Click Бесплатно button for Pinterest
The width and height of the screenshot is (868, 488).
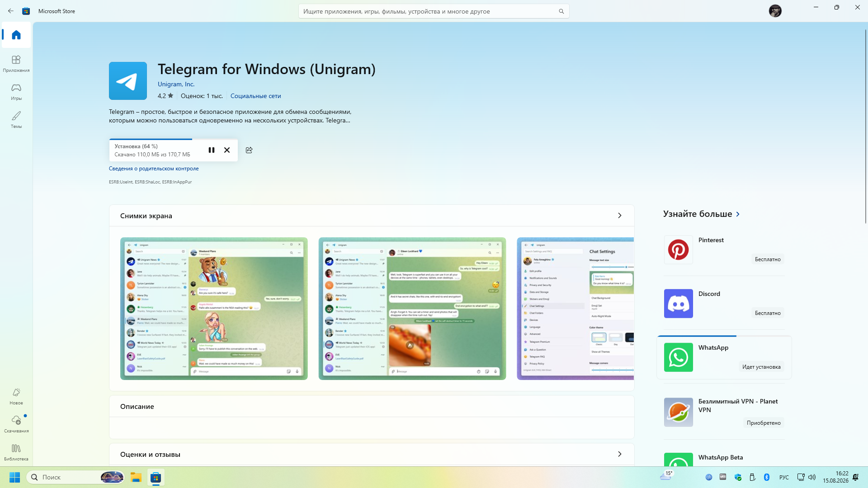pyautogui.click(x=768, y=259)
